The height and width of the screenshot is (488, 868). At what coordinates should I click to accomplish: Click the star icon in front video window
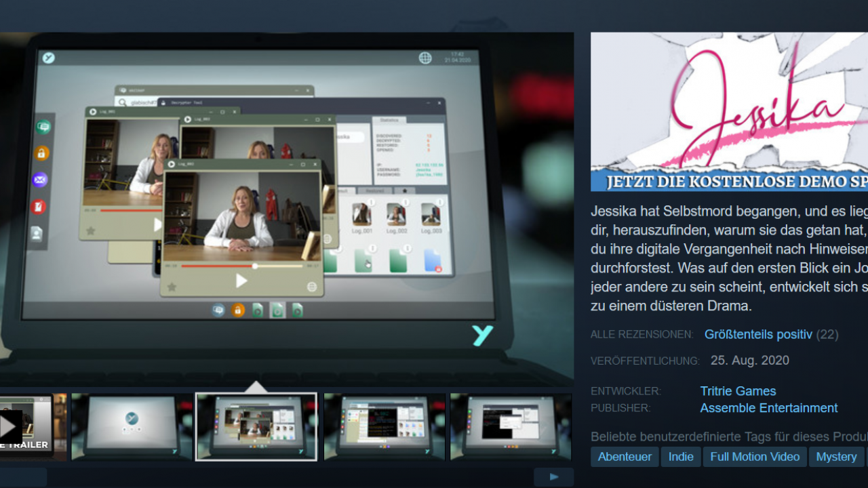pyautogui.click(x=172, y=287)
